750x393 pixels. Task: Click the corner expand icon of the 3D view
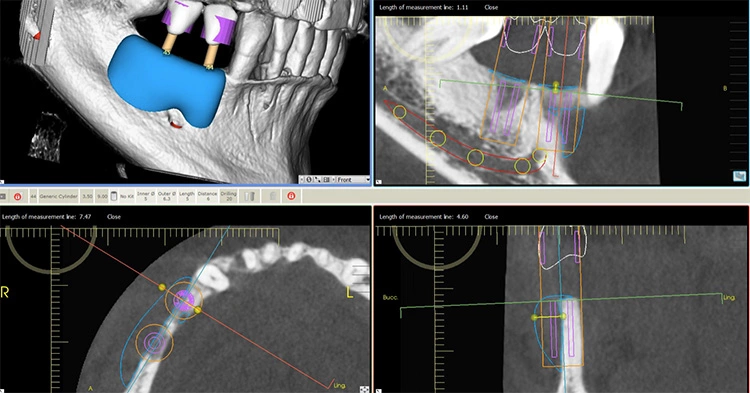tap(2, 182)
